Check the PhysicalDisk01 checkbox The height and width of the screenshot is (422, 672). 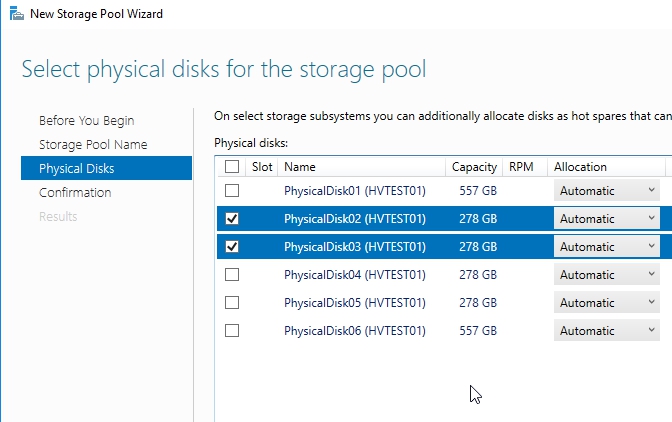pos(232,191)
